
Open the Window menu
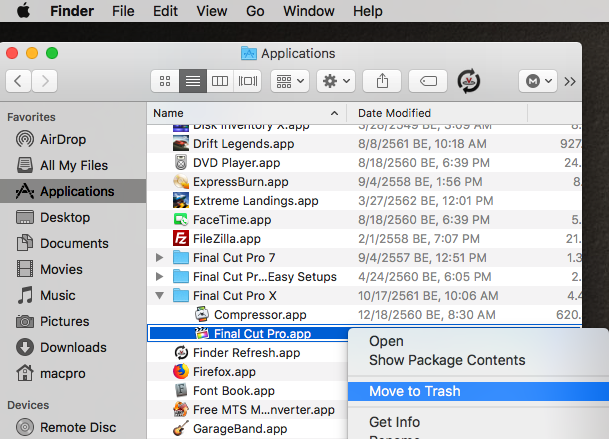coord(309,11)
